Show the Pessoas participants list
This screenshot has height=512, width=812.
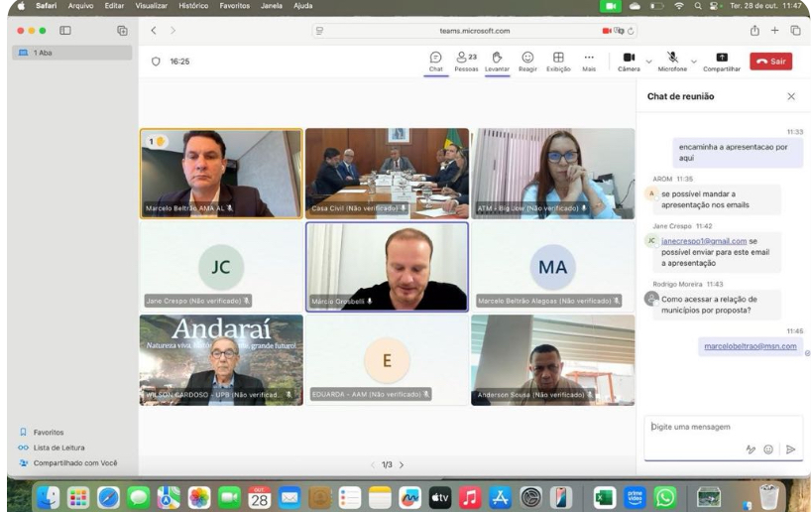[x=466, y=59]
